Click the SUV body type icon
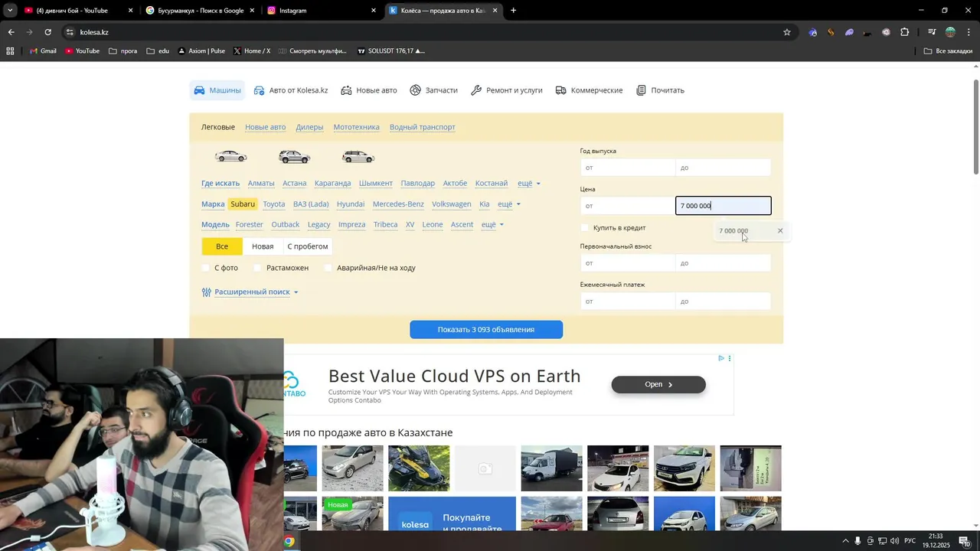 point(295,157)
